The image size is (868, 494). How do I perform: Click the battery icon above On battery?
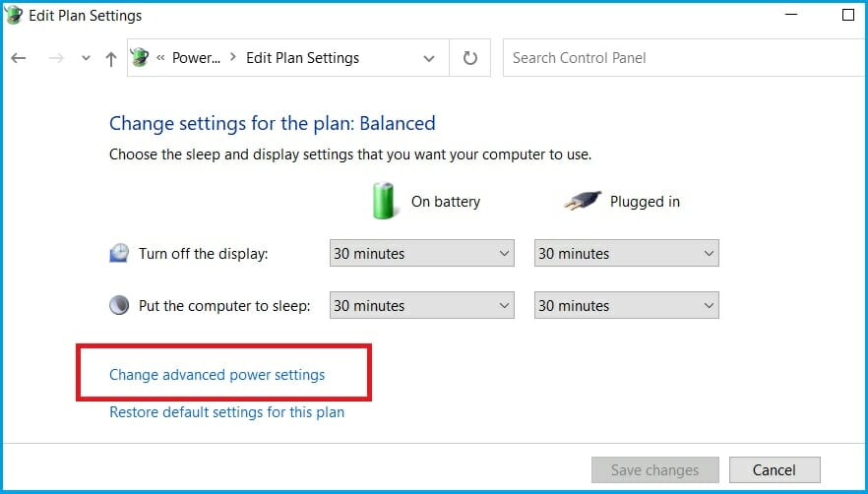[x=383, y=201]
